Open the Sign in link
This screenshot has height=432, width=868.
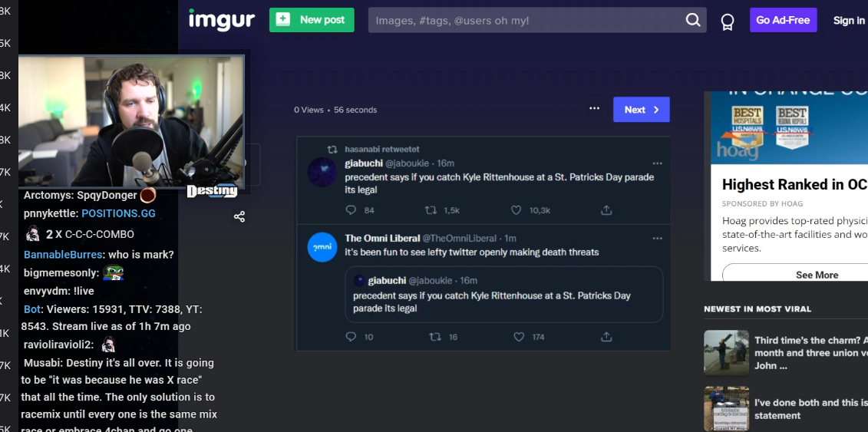tap(849, 21)
